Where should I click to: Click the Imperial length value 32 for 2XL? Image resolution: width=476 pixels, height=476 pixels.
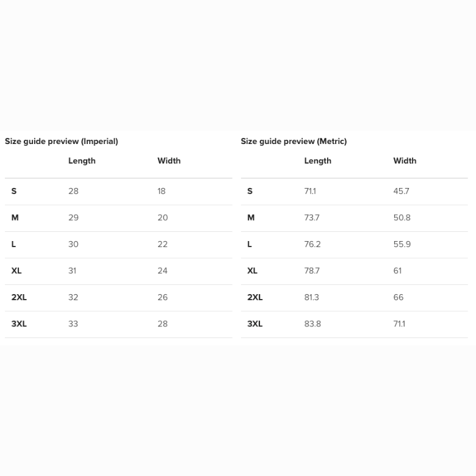(73, 297)
